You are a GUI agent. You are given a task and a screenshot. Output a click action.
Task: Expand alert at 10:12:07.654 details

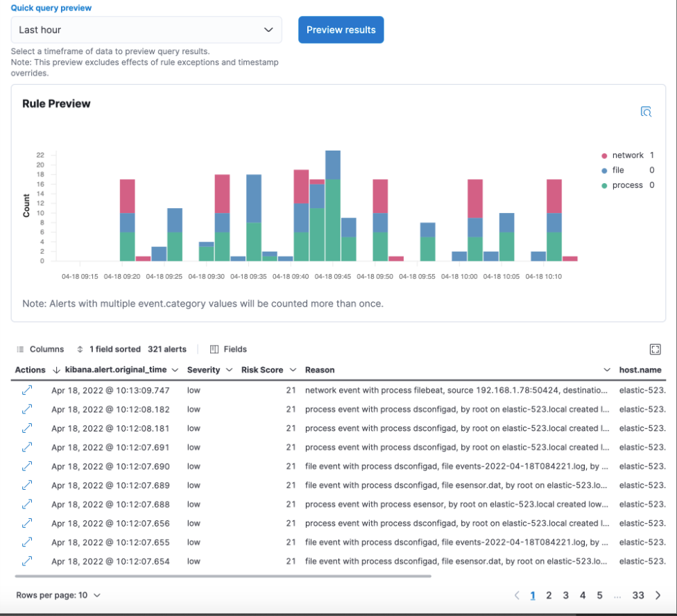pyautogui.click(x=27, y=561)
